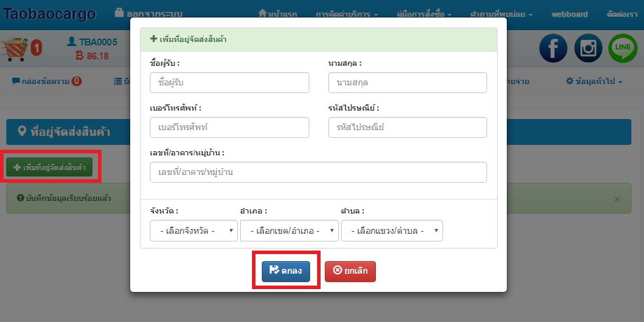The image size is (644, 322).
Task: Go to the webboard menu item
Action: coord(570,13)
